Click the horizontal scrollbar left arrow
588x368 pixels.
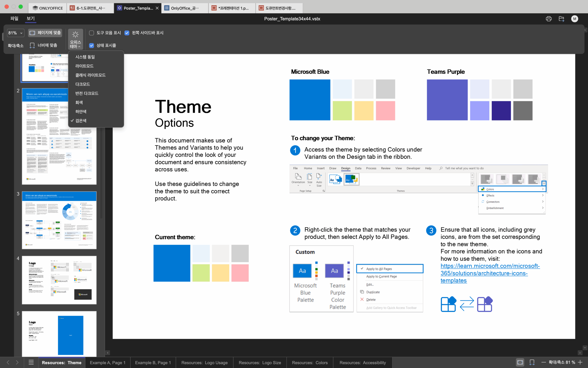(108, 353)
